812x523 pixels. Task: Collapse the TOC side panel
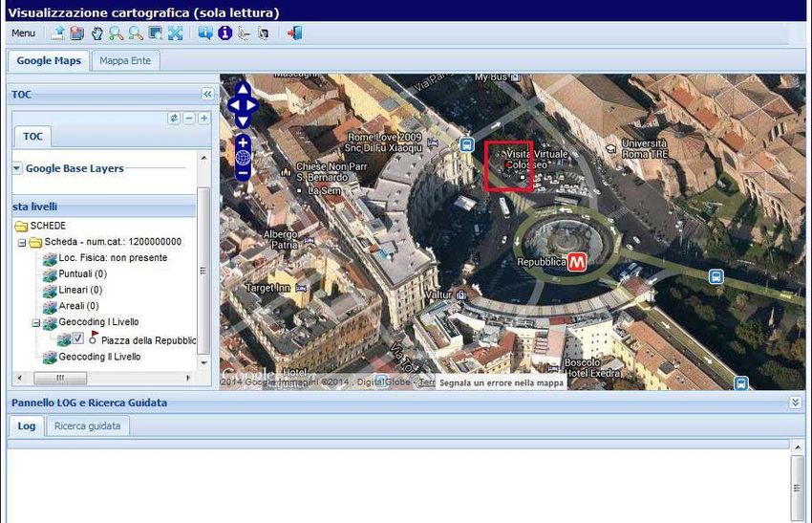click(207, 94)
